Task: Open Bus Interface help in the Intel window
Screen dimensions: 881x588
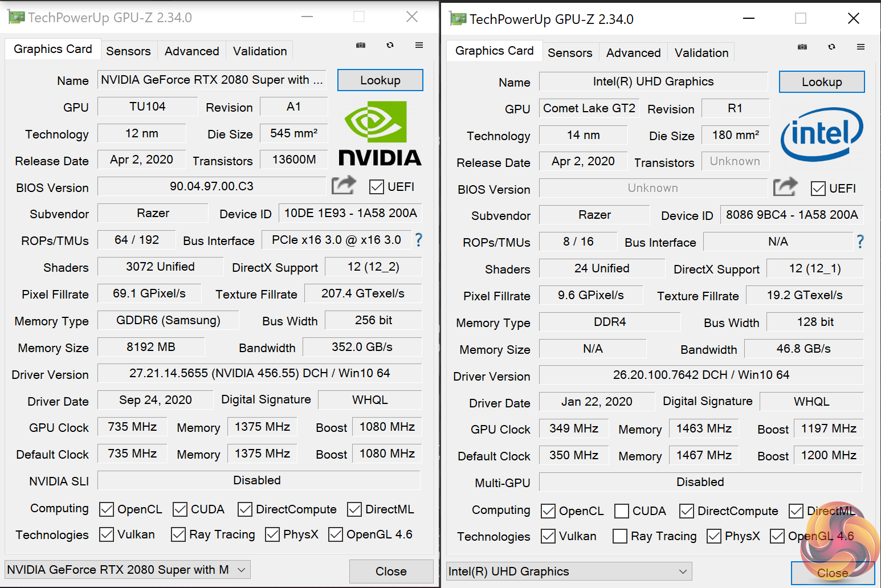Action: (x=860, y=242)
